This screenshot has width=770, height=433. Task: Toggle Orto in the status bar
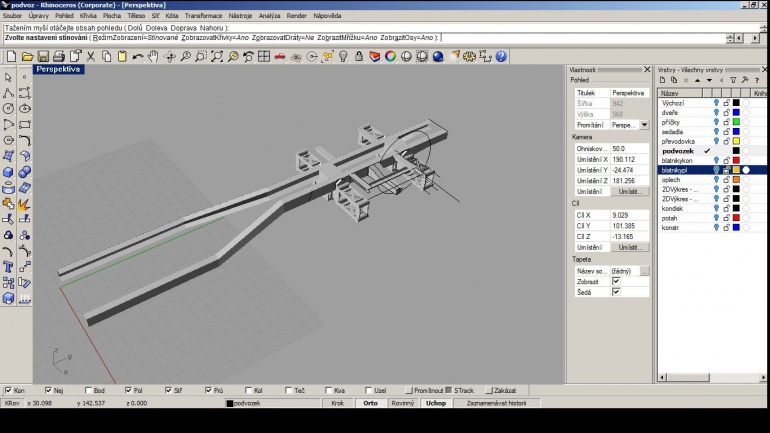tap(370, 403)
